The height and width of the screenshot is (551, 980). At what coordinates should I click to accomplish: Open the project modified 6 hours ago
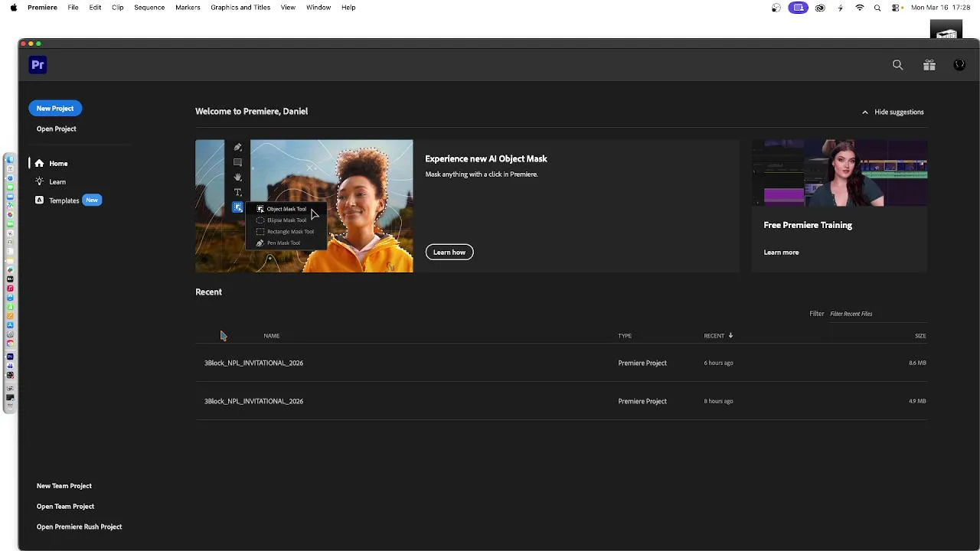click(x=561, y=363)
